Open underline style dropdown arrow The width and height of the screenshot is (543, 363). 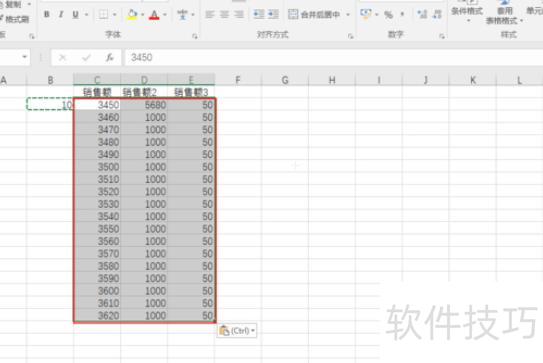[87, 14]
